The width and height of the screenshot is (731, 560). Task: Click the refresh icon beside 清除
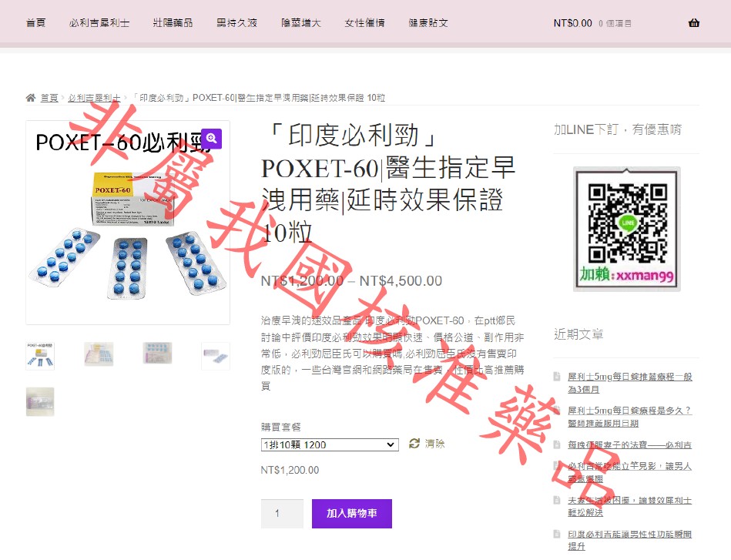pyautogui.click(x=414, y=444)
